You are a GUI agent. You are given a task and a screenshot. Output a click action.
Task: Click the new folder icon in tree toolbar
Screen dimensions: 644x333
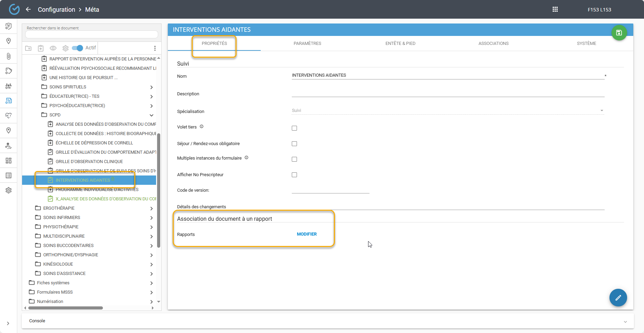tap(28, 48)
